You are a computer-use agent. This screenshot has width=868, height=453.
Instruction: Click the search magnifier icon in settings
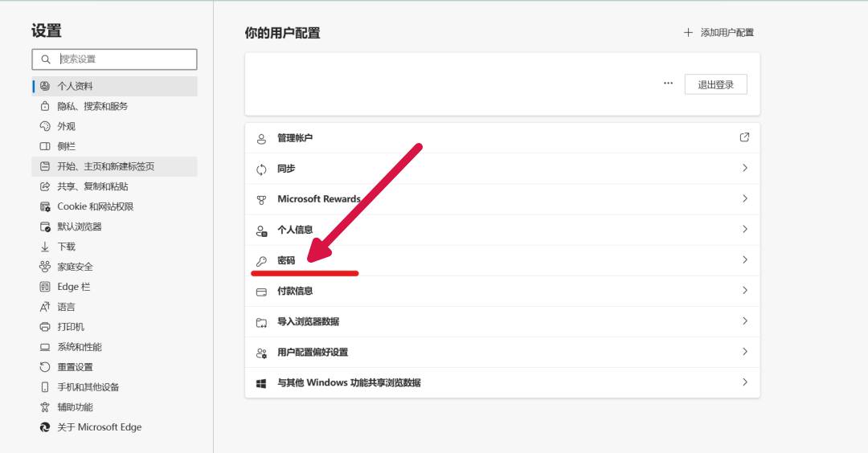[46, 59]
